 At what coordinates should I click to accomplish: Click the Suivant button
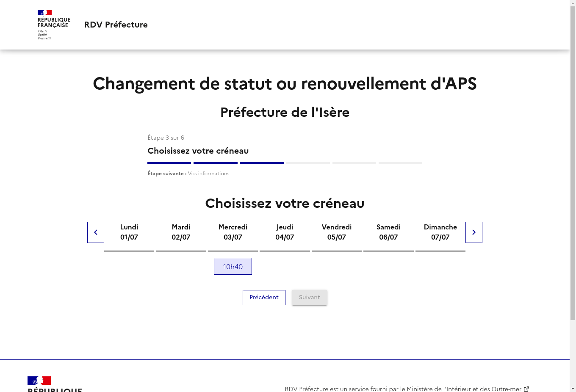(310, 298)
